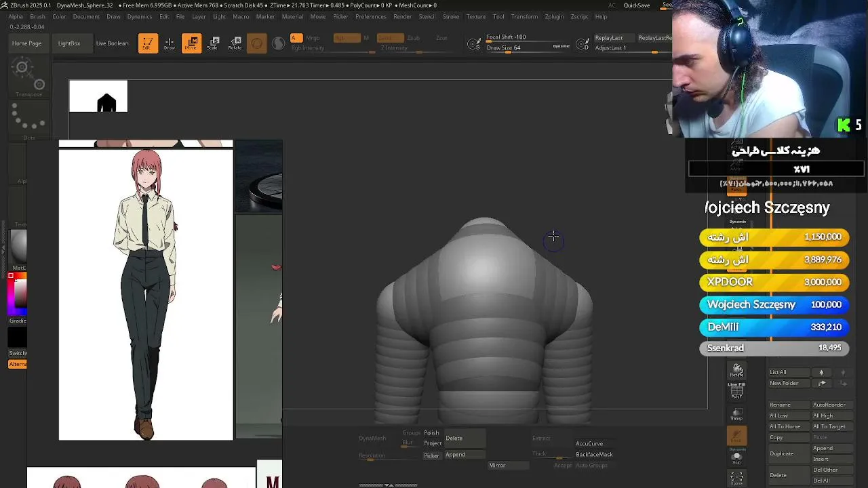Click the Gizmo 3D orange circle icon

pyautogui.click(x=257, y=44)
